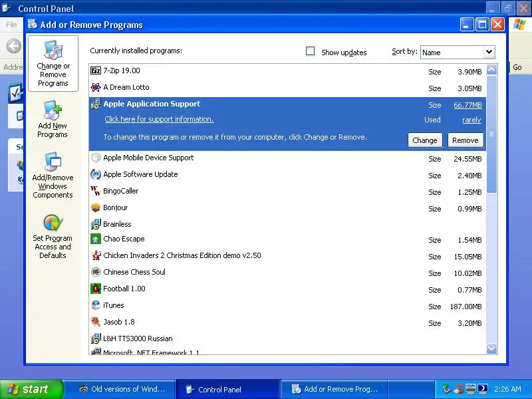This screenshot has width=532, height=399.
Task: Select Apple Software Update entry
Action: (x=287, y=175)
